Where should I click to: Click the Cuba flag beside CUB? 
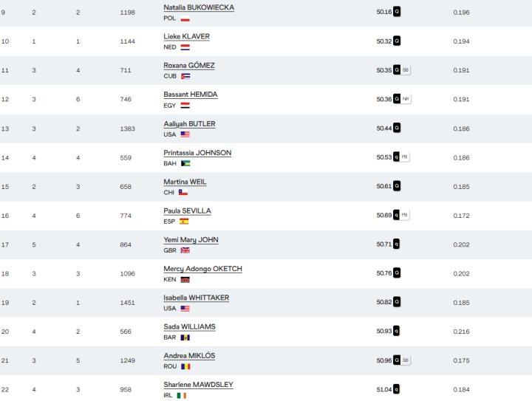point(185,76)
